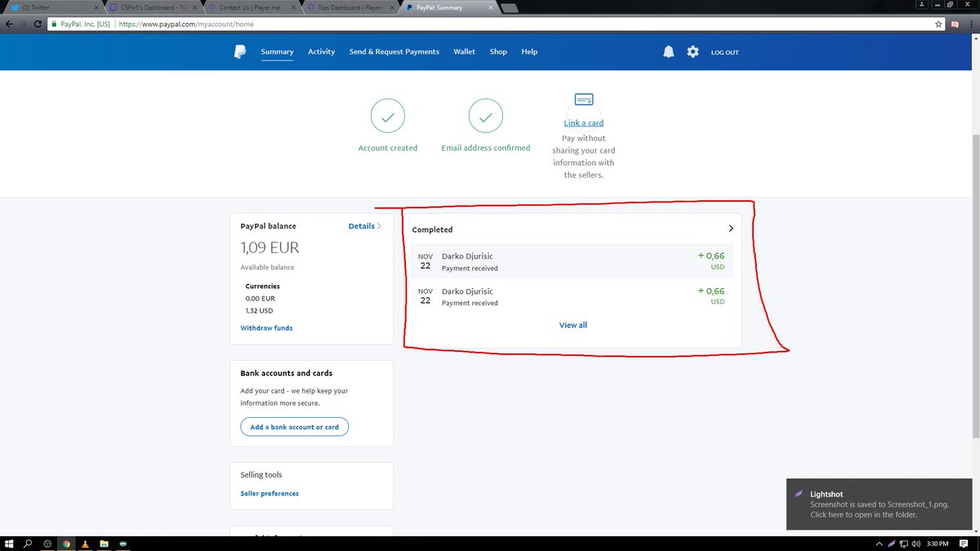Reload the PayPal page
This screenshot has width=980, height=551.
38,24
